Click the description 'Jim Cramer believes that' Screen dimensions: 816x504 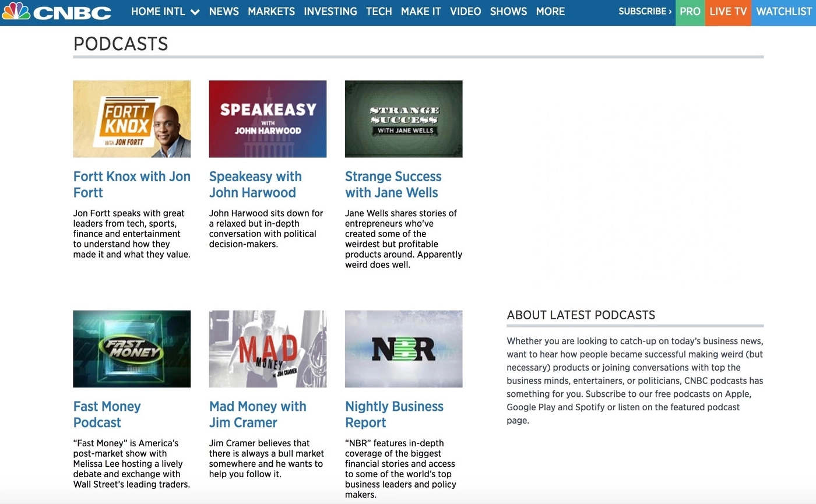pos(266,459)
